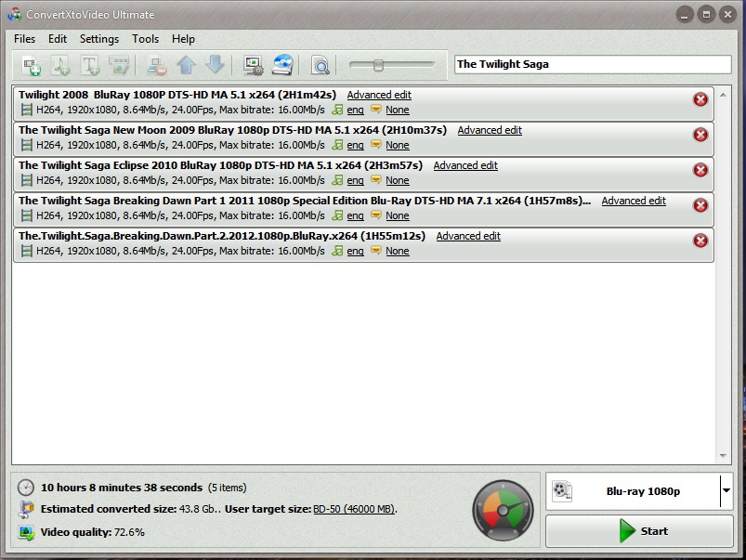Click the scroll up arrow of file list
Image resolution: width=746 pixels, height=560 pixels.
pyautogui.click(x=723, y=95)
